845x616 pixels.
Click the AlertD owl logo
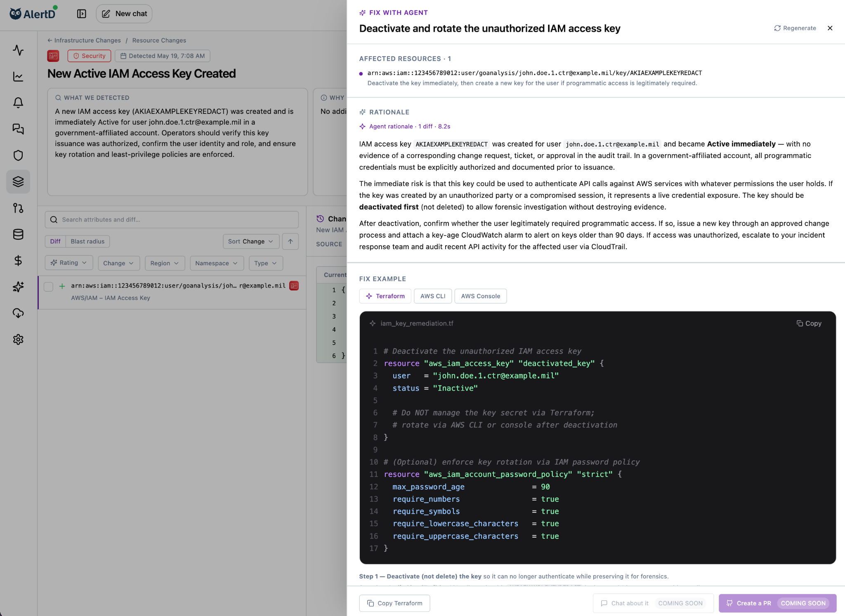pyautogui.click(x=33, y=14)
